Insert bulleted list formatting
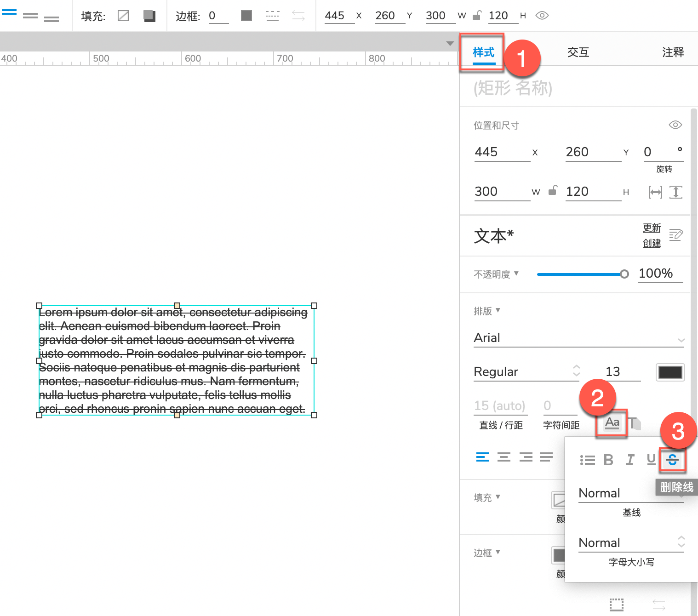The height and width of the screenshot is (616, 698). click(587, 460)
